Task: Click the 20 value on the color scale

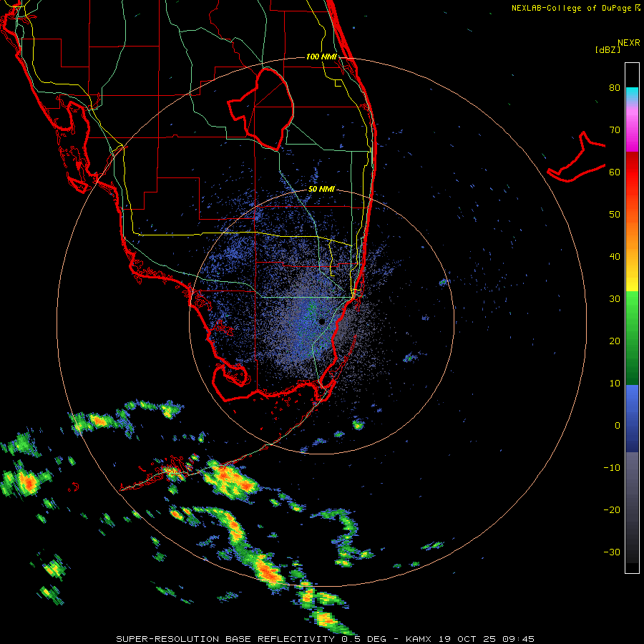Action: click(x=615, y=341)
